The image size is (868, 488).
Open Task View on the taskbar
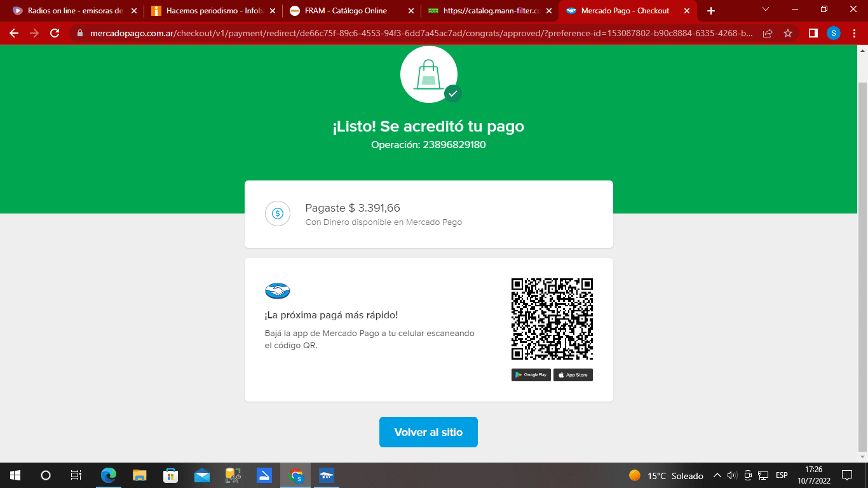point(76,475)
